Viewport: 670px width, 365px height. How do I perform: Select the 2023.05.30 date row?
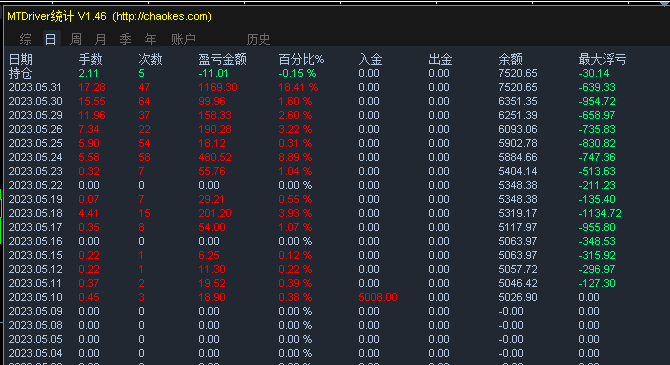coord(35,101)
